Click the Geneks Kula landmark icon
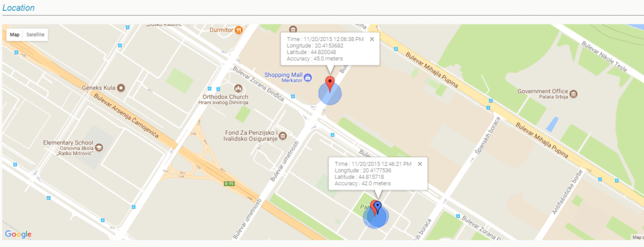 121,88
